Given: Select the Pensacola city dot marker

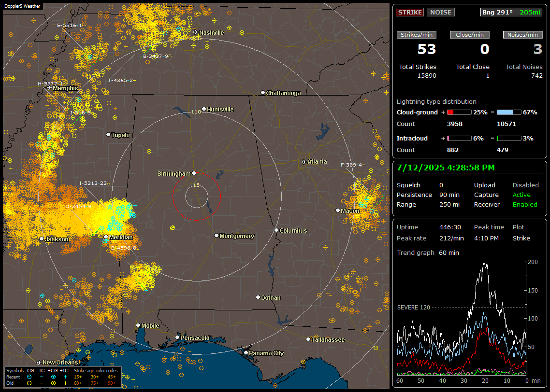Looking at the screenshot, I should click(x=177, y=337).
